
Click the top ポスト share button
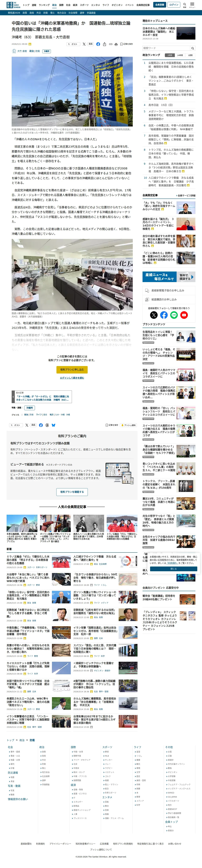pyautogui.click(x=73, y=44)
